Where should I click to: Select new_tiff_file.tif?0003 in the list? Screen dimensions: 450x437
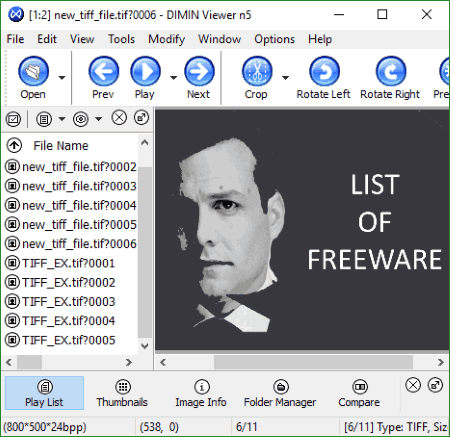pos(71,186)
